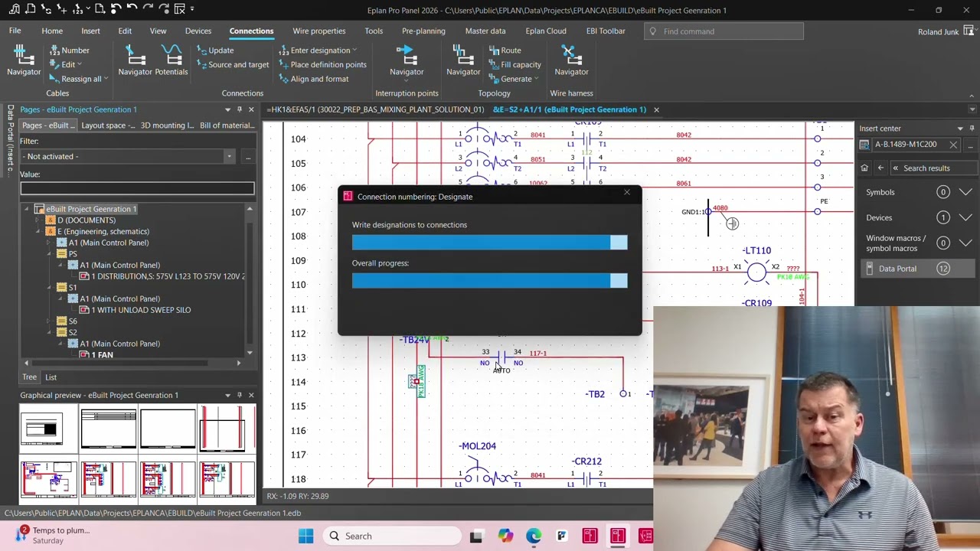This screenshot has height=551, width=980.
Task: Click Align and format
Action: click(313, 79)
